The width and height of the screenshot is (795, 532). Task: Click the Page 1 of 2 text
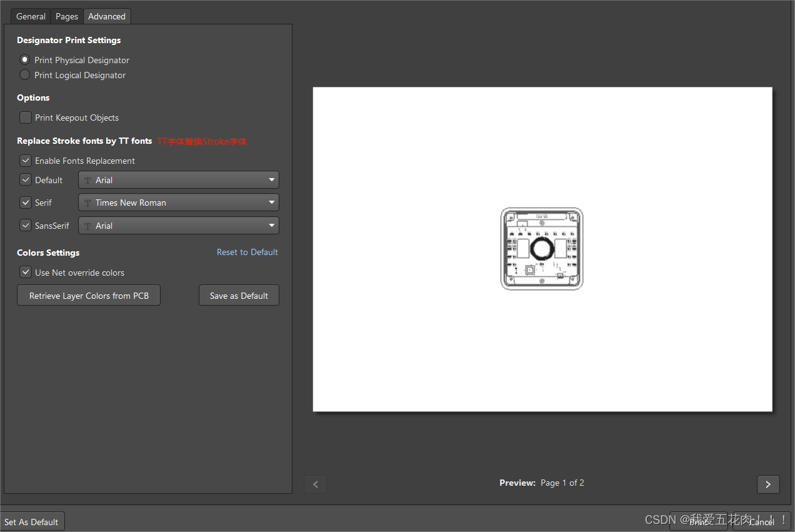pyautogui.click(x=562, y=483)
